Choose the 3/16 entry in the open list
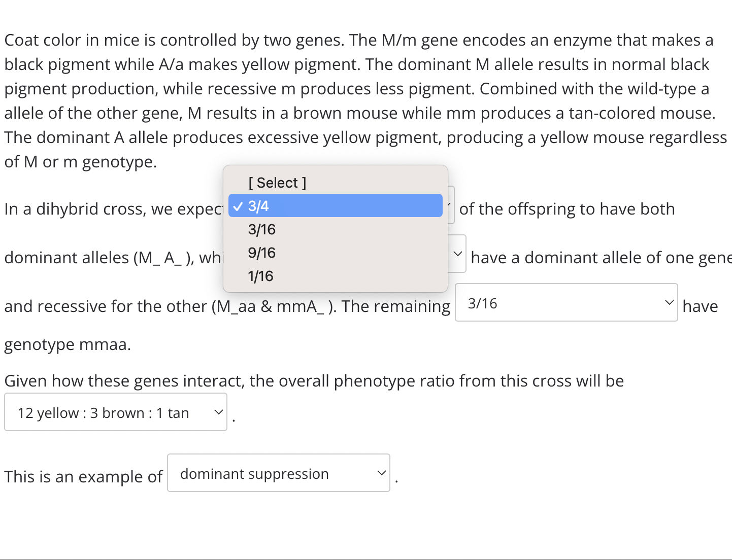Viewport: 732px width, 560px height. point(262,229)
